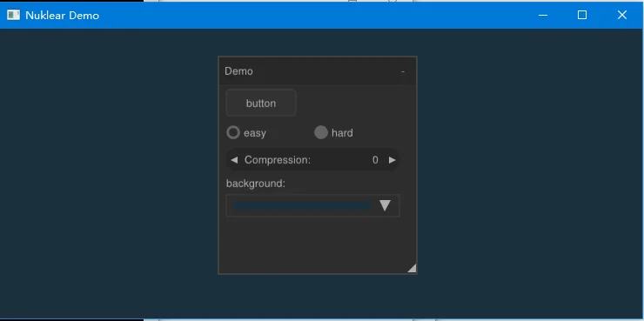Click the Demo panel title header
Screen dimensions: 644x321
318,71
